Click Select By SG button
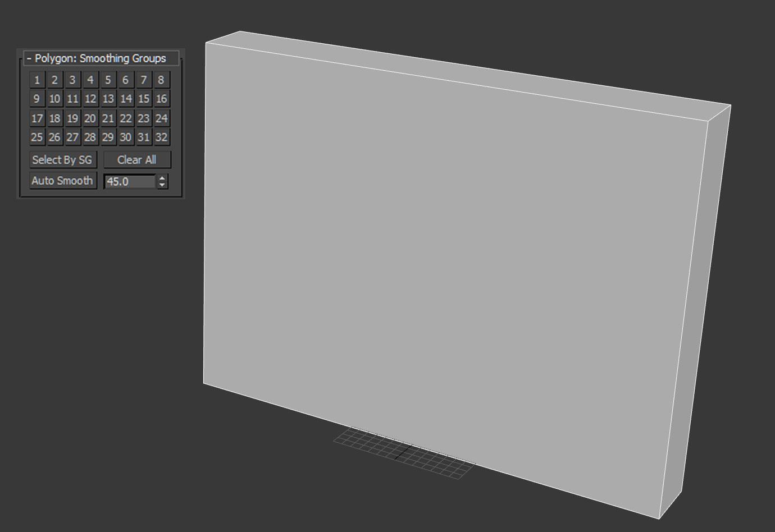Image resolution: width=775 pixels, height=532 pixels. [x=63, y=160]
